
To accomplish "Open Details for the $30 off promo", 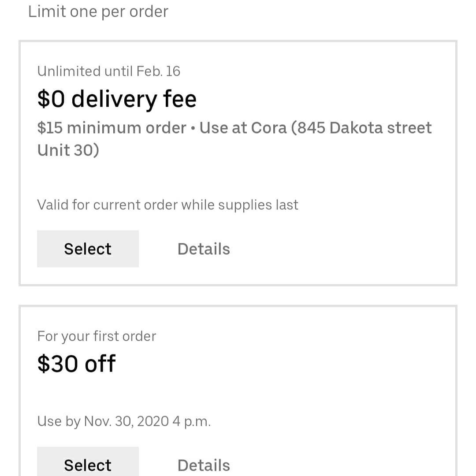I will point(204,465).
